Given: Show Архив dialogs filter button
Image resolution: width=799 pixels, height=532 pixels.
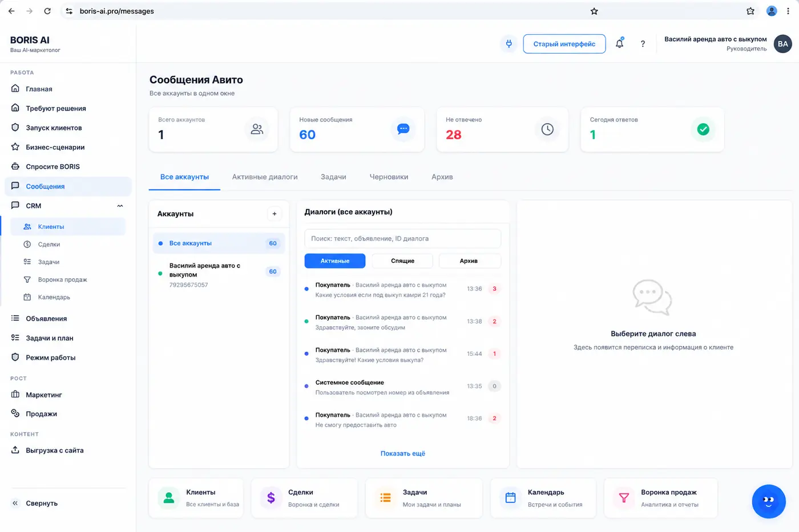Looking at the screenshot, I should [469, 261].
